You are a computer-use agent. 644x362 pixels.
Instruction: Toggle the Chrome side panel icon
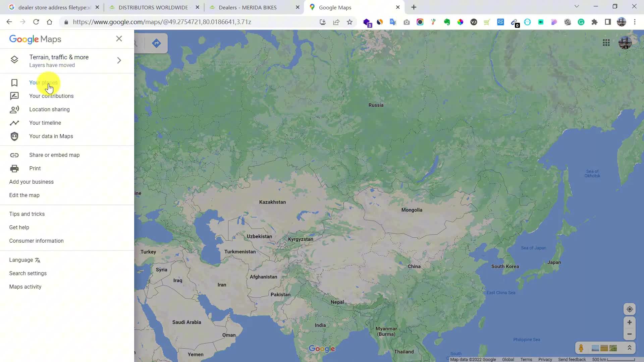point(608,22)
